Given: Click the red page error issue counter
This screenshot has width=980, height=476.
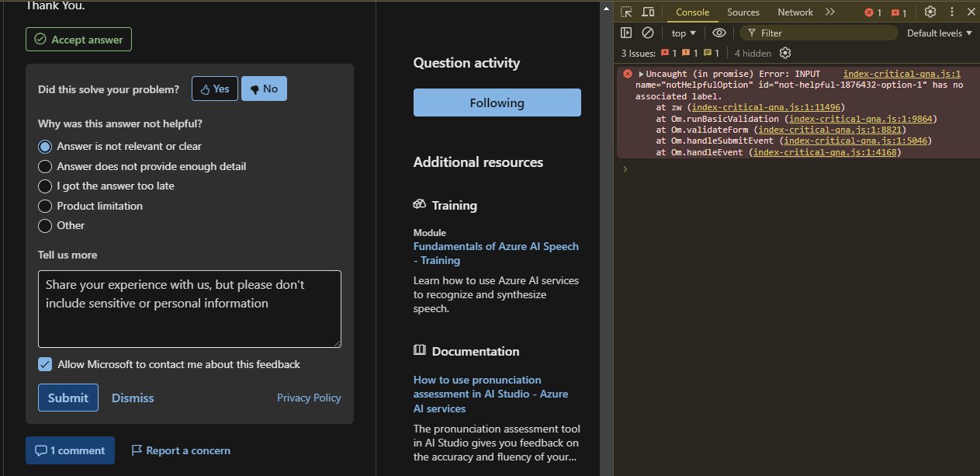Looking at the screenshot, I should [669, 53].
